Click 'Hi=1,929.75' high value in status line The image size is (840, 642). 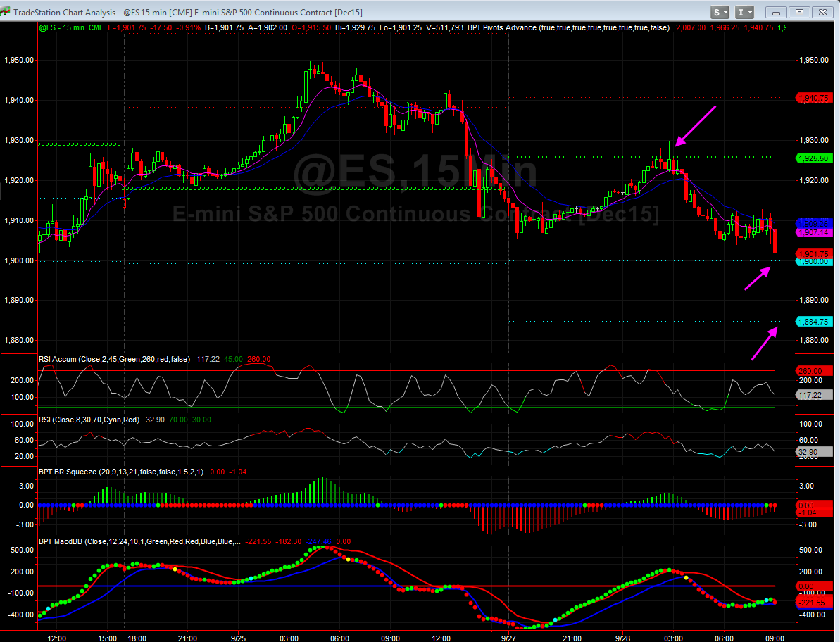point(355,28)
